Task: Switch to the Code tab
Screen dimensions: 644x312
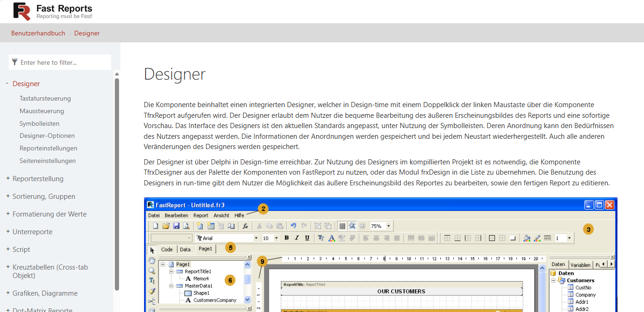Action: tap(167, 250)
